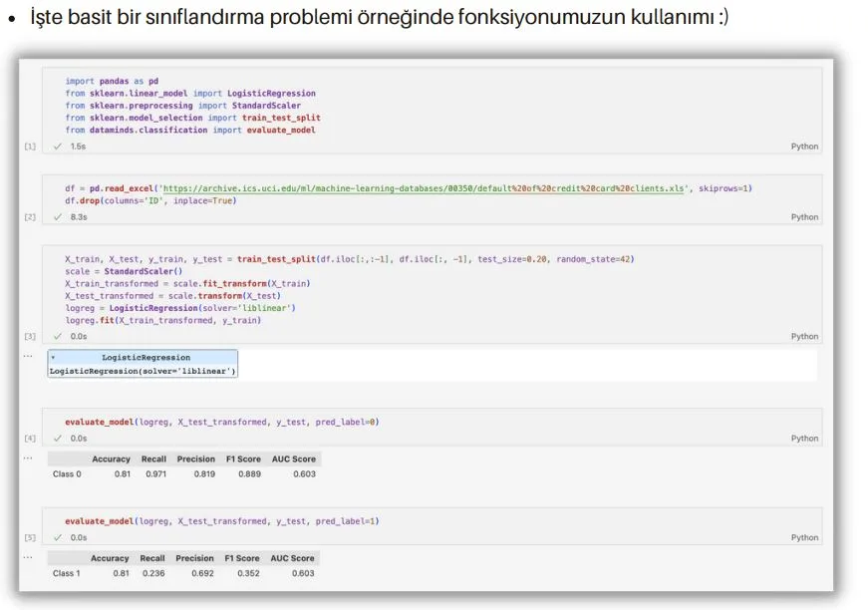This screenshot has height=610, width=868.
Task: Open the output ellipsis menu for LogisticRegression output
Action: 28,356
